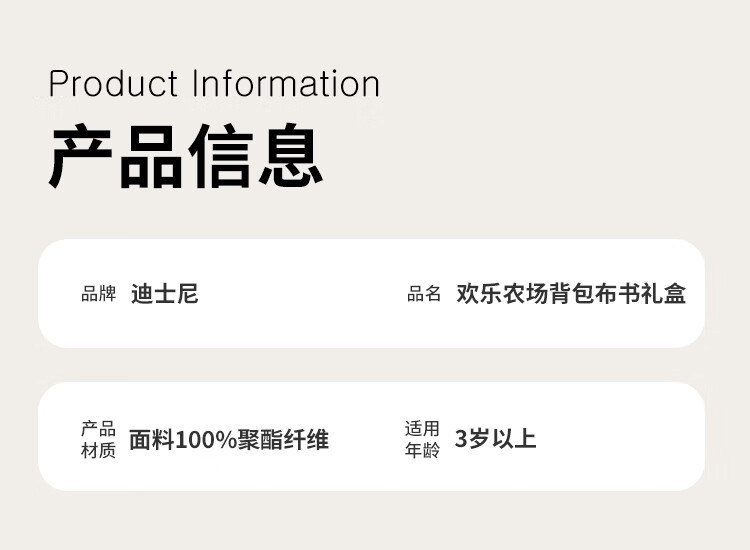Click the "Product Information" English heading

click(214, 84)
